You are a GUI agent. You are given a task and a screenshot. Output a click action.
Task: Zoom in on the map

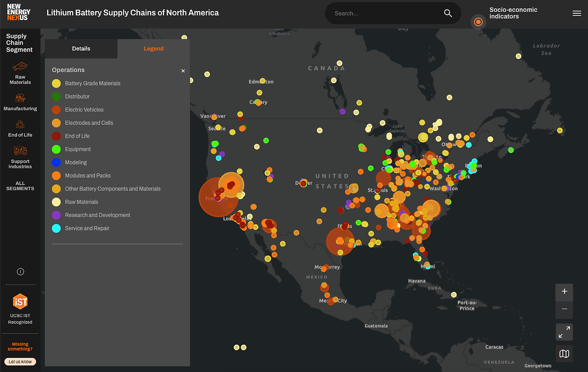click(x=565, y=292)
